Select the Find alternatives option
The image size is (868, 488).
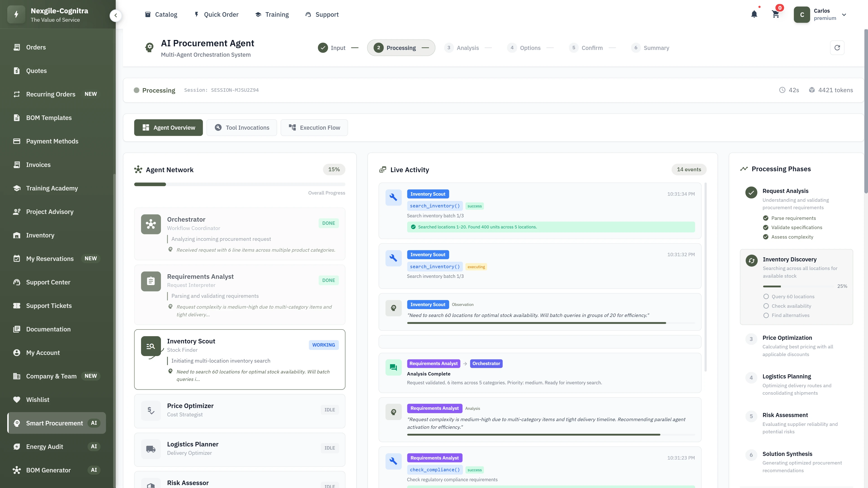pyautogui.click(x=766, y=315)
